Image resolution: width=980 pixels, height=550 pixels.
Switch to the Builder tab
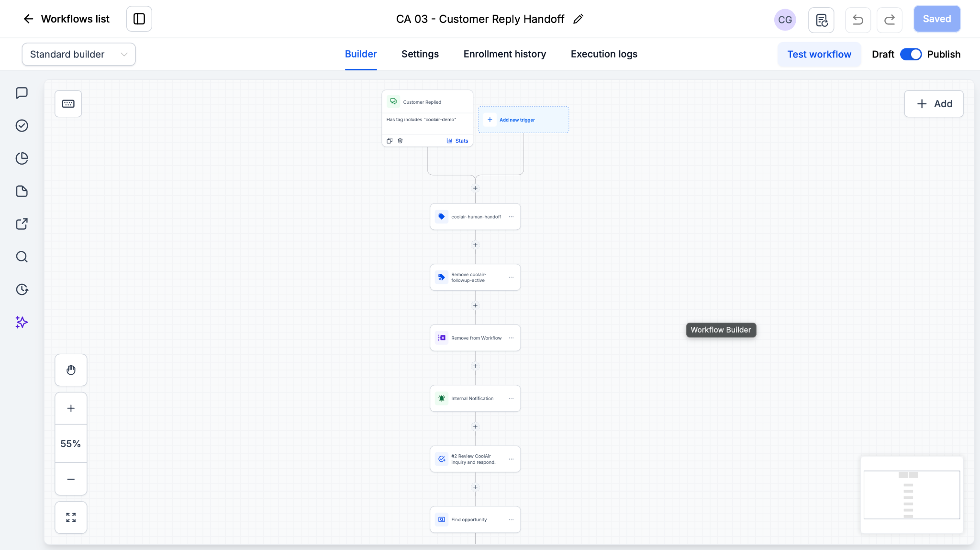(x=361, y=54)
